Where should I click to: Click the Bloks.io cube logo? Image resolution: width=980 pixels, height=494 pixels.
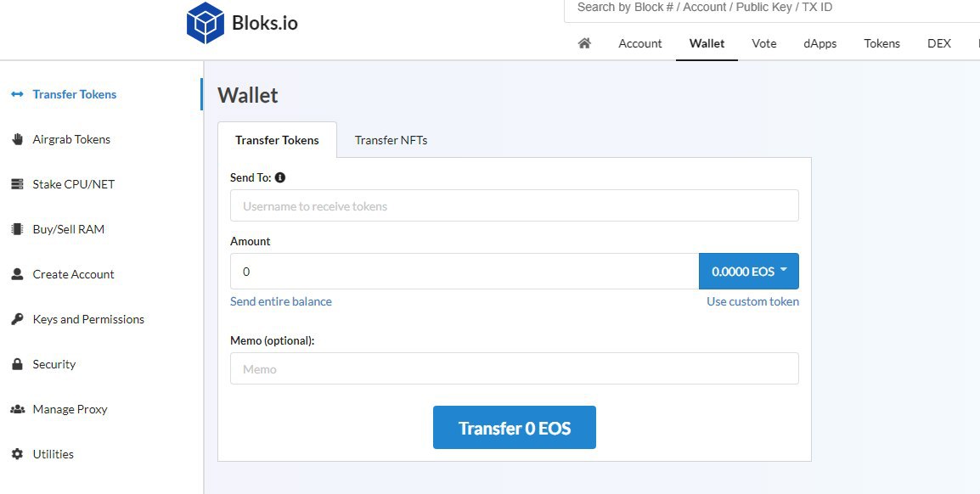(x=205, y=23)
